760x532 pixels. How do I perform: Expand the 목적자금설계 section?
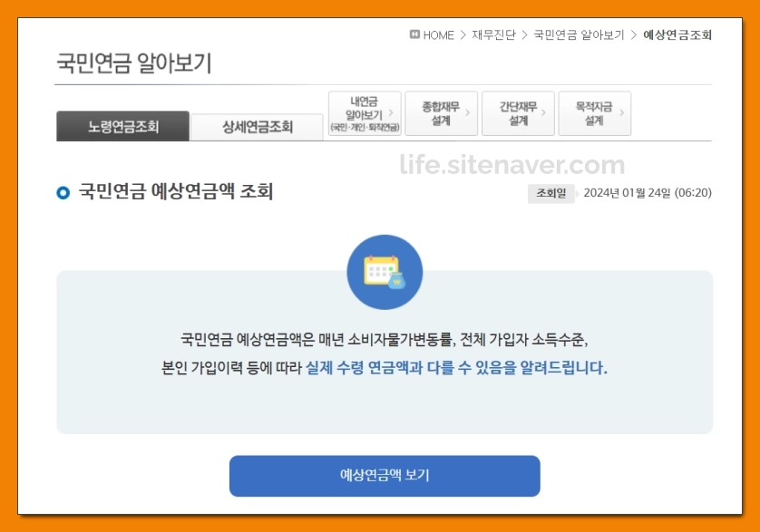pyautogui.click(x=593, y=112)
